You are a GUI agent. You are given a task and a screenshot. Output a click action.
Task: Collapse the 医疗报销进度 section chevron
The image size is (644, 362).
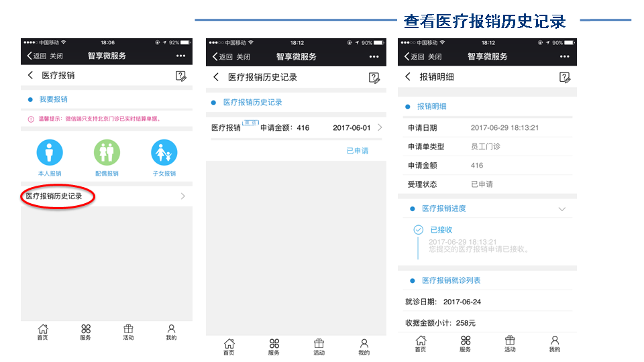[x=562, y=209]
